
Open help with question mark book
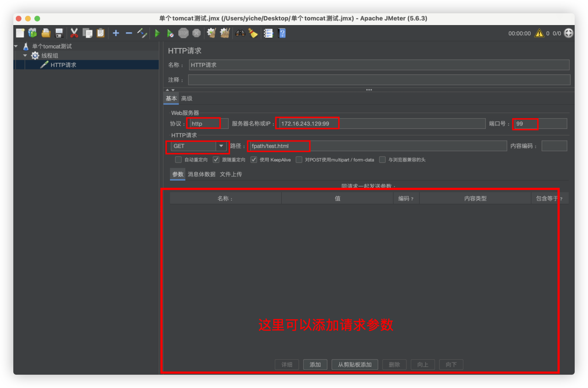coord(282,33)
